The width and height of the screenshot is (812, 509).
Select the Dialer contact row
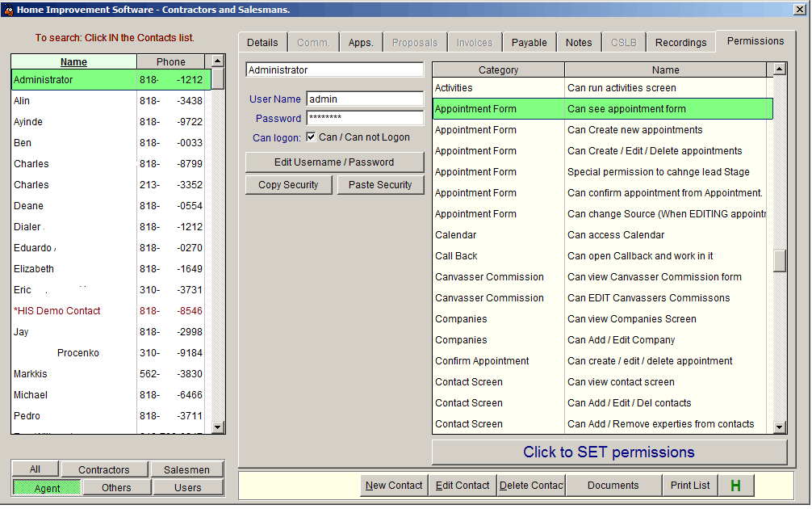(111, 226)
